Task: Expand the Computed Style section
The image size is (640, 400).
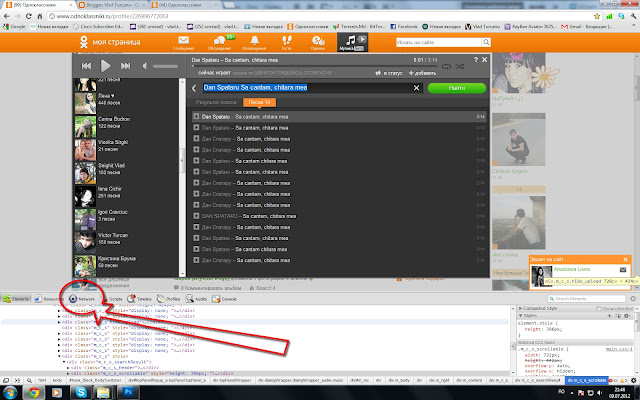Action: [x=520, y=308]
